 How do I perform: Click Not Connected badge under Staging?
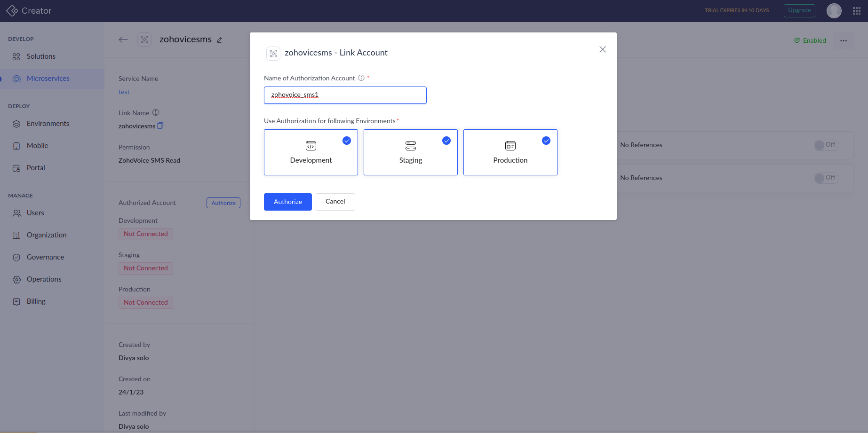[x=146, y=268]
